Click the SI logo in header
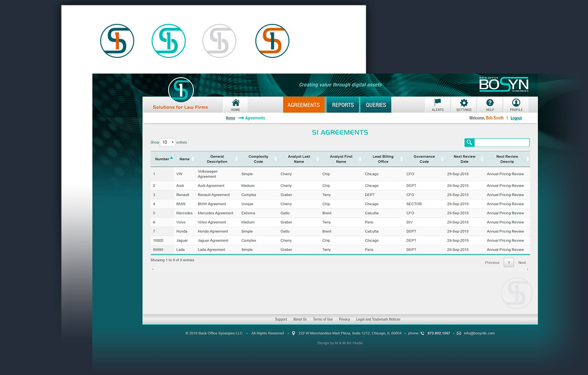The image size is (588, 375). pyautogui.click(x=181, y=90)
